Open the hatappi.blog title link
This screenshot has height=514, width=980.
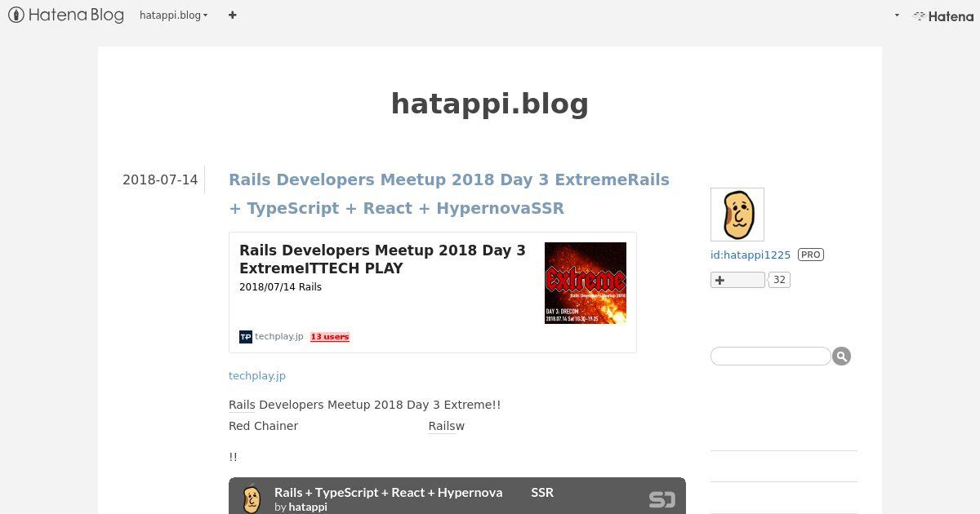pyautogui.click(x=490, y=104)
